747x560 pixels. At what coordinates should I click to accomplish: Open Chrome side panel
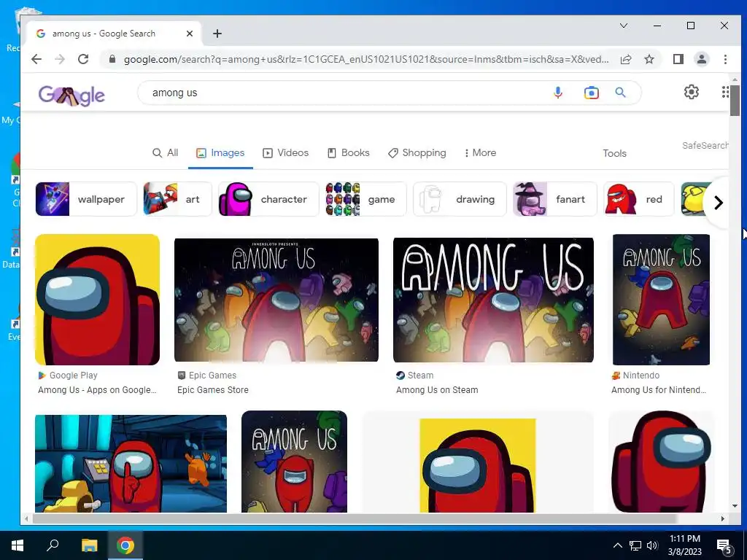pyautogui.click(x=678, y=59)
